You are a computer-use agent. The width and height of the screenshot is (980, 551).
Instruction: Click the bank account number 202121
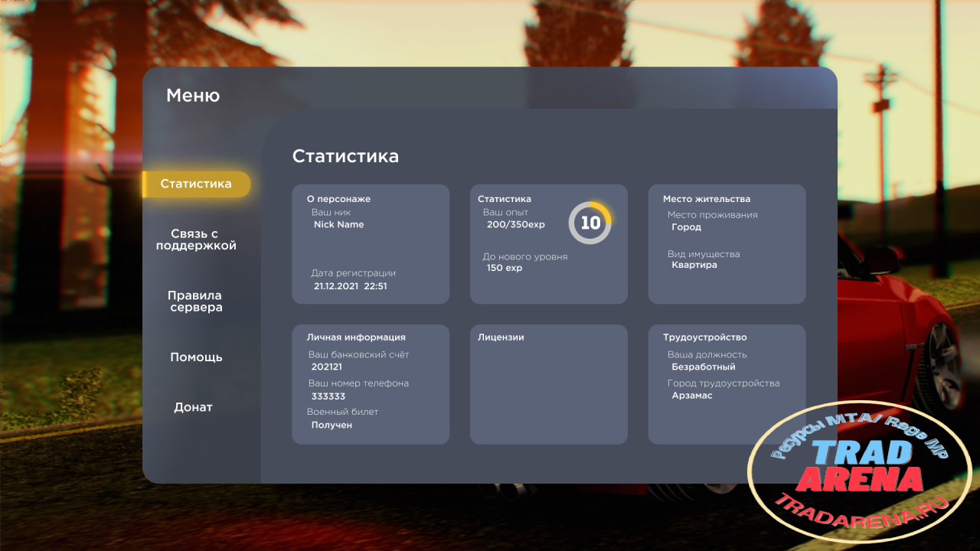[327, 367]
